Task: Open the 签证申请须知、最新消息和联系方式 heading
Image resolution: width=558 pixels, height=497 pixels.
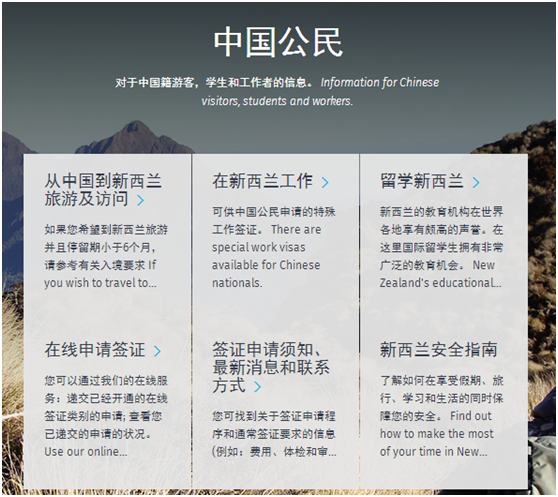Action: click(271, 367)
